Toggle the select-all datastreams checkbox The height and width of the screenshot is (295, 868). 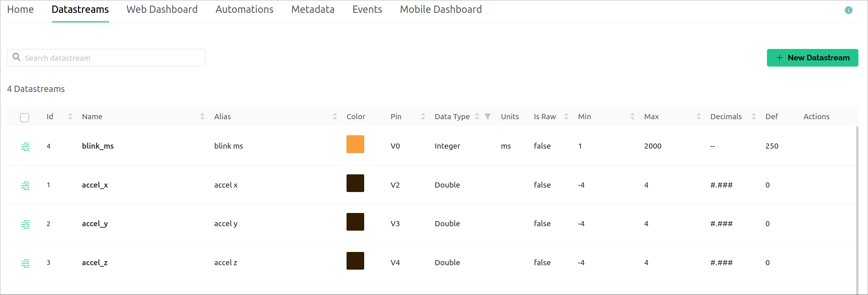point(25,117)
